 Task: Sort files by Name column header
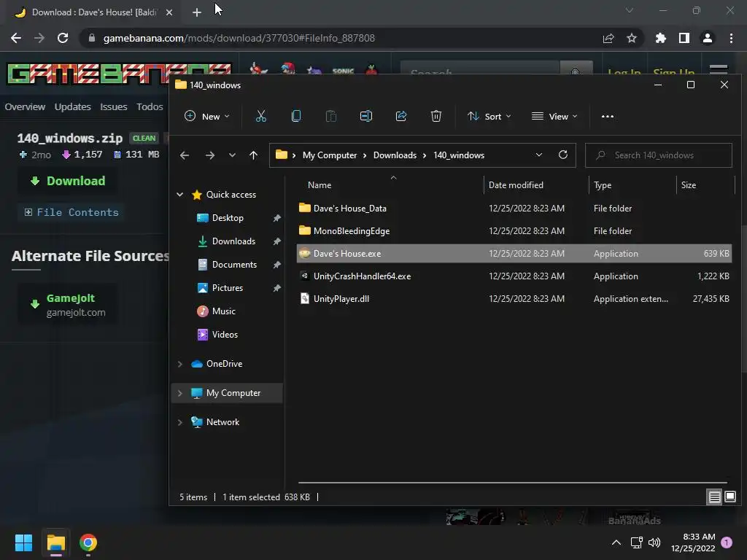[x=320, y=184]
